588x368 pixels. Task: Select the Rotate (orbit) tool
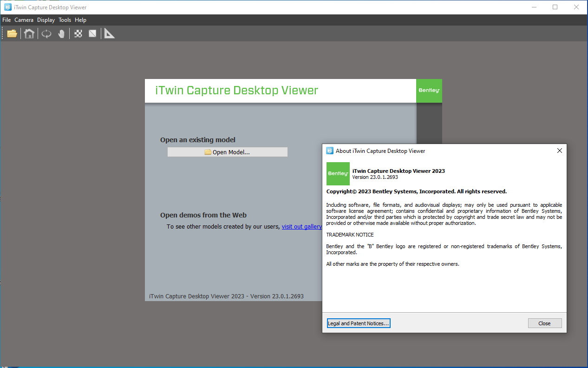tap(46, 33)
